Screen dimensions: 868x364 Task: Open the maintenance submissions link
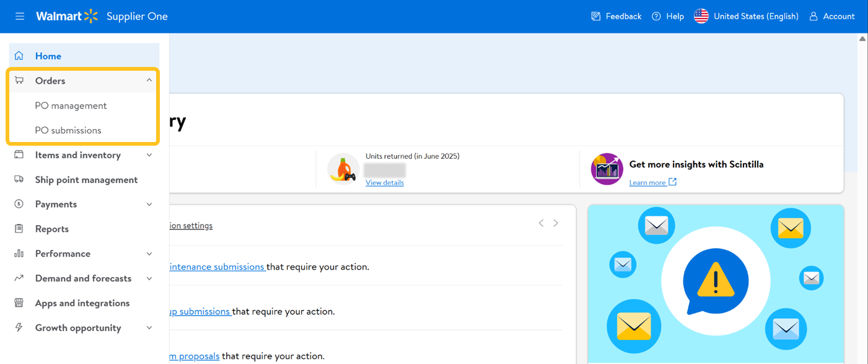217,267
